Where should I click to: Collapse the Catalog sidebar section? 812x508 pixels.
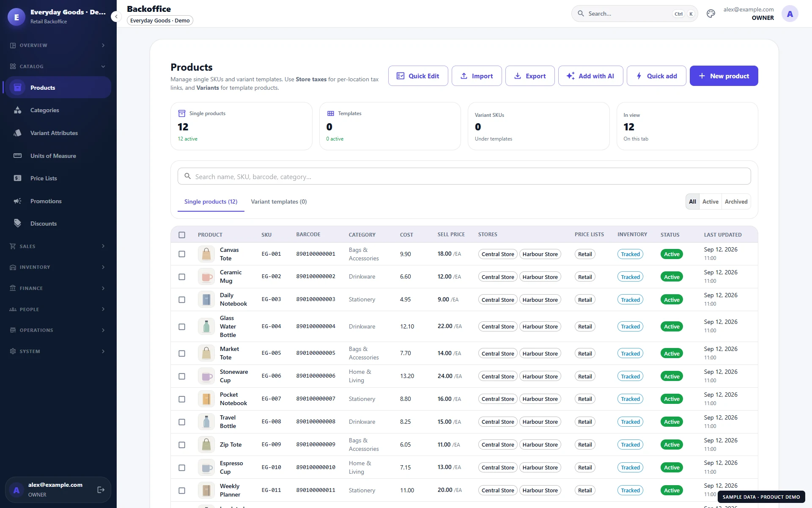(x=58, y=66)
